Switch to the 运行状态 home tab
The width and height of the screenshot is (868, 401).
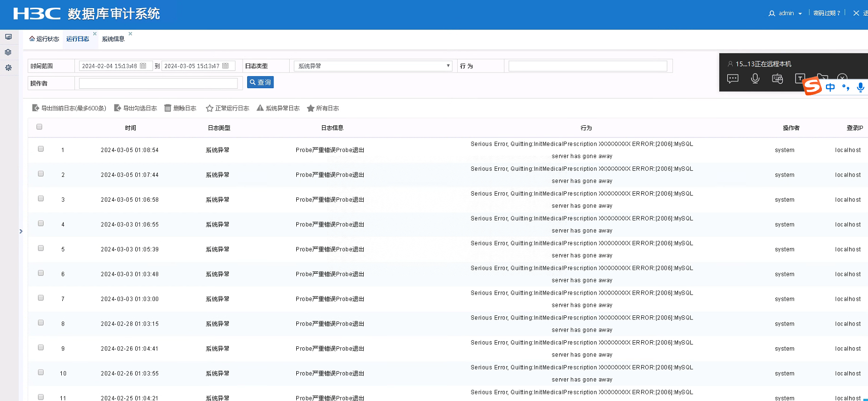tap(45, 39)
